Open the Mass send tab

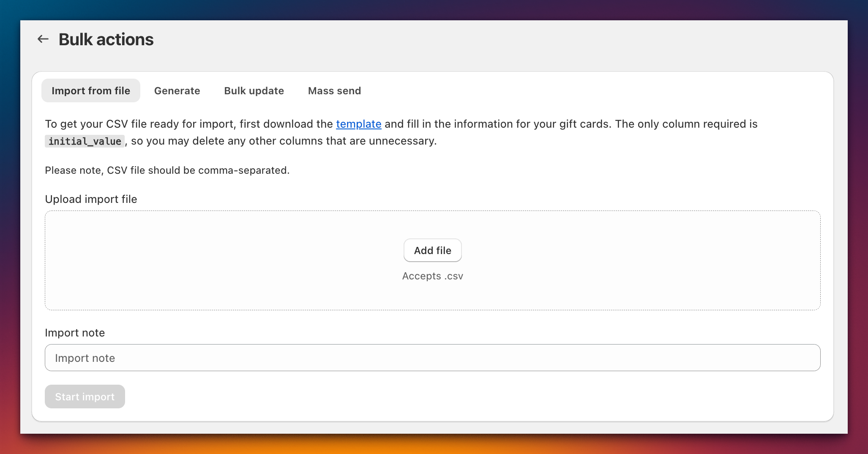(x=334, y=90)
